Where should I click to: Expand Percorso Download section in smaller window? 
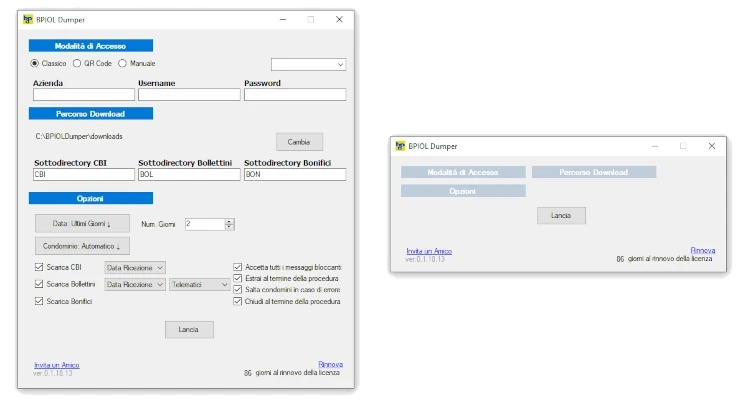coord(593,172)
